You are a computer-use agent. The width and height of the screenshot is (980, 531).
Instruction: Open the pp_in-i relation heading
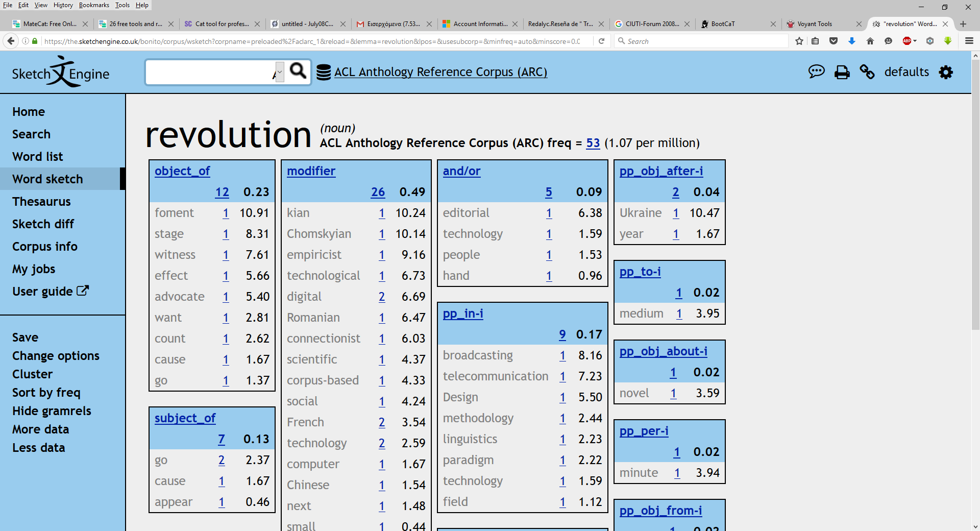pos(463,313)
